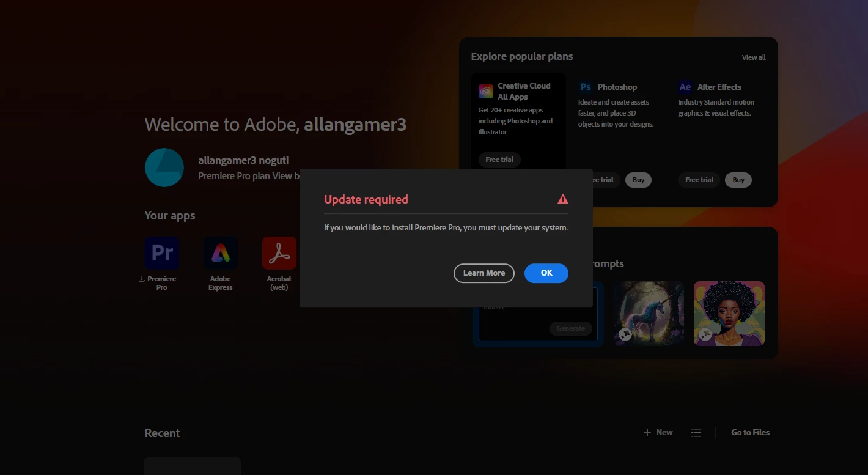
Task: Click the Creative Cloud All Apps logo
Action: pyautogui.click(x=486, y=92)
